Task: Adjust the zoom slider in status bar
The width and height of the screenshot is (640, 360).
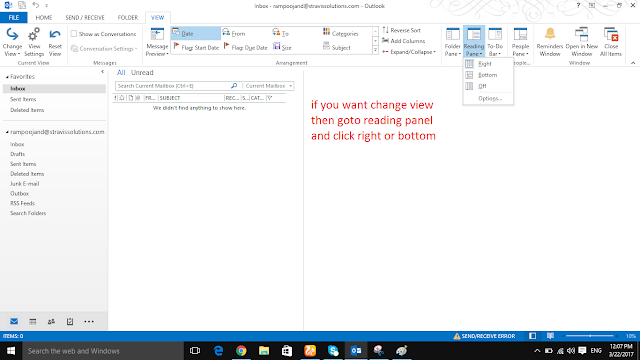Action: click(x=590, y=336)
